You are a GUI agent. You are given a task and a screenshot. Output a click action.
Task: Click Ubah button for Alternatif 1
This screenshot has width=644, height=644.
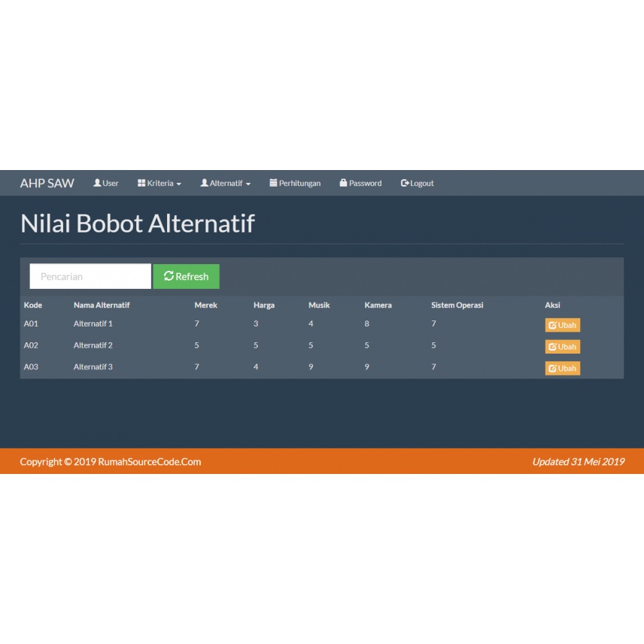[562, 325]
